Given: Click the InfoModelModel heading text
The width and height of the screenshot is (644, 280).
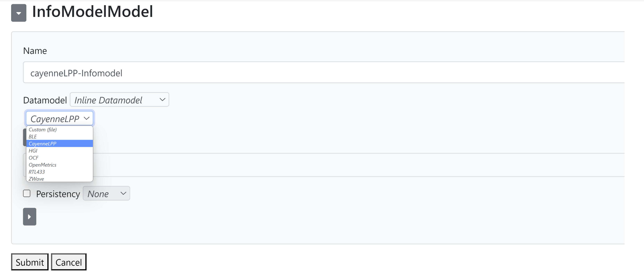Looking at the screenshot, I should (93, 12).
